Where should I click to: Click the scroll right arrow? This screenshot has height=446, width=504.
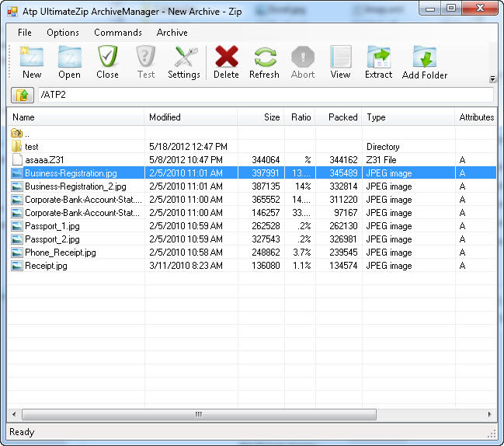(489, 414)
